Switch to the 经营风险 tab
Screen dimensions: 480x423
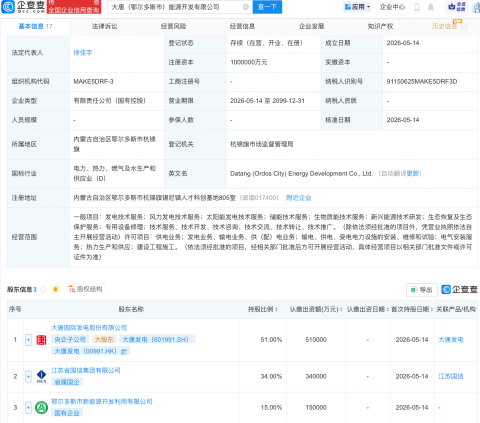point(173,26)
